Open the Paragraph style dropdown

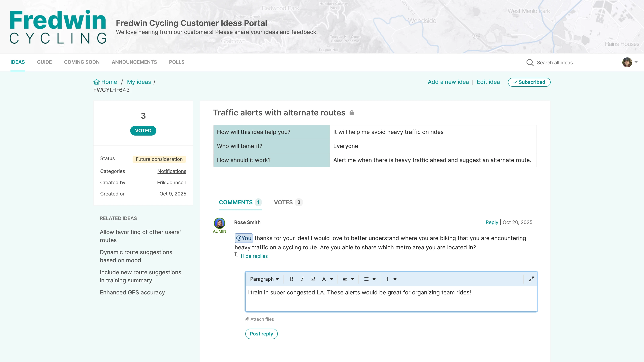click(264, 279)
